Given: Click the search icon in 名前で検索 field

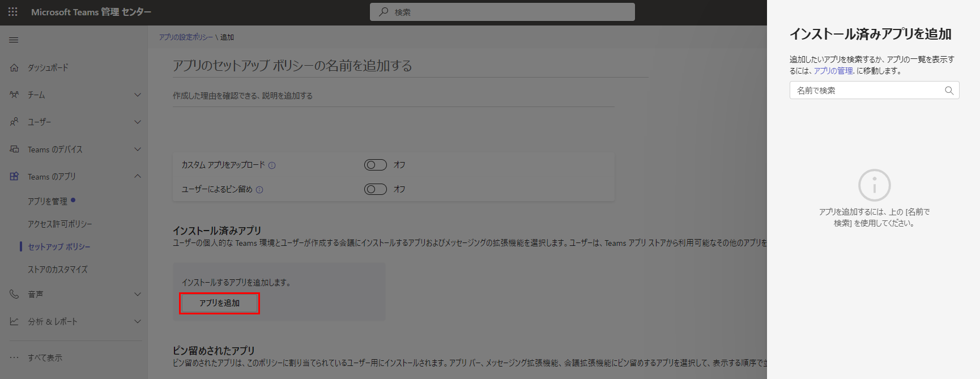Looking at the screenshot, I should (x=949, y=91).
